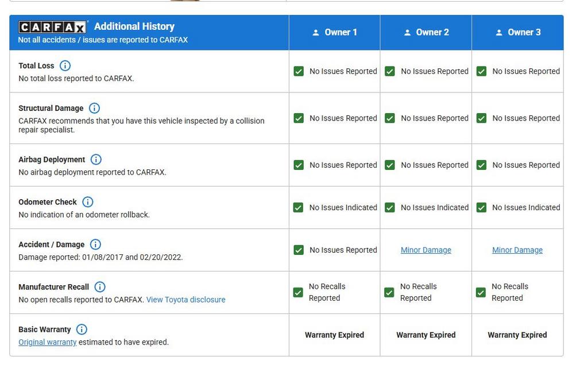Click the View Toyota disclosure link

coord(185,300)
